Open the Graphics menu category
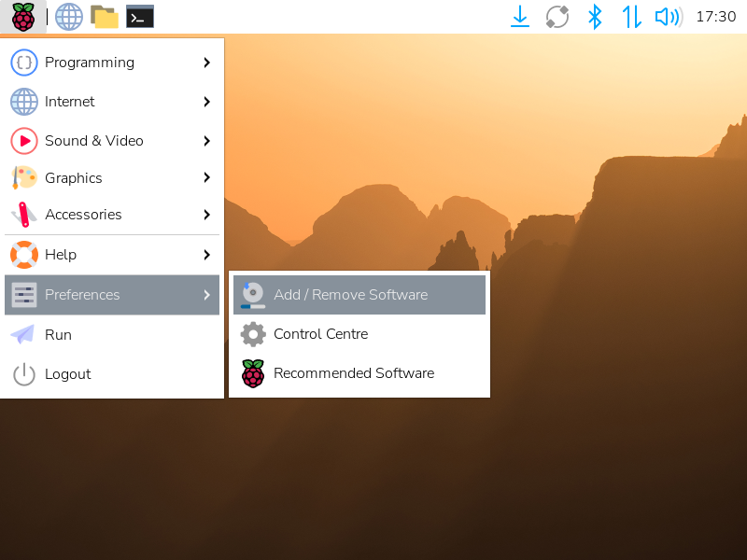 click(74, 178)
